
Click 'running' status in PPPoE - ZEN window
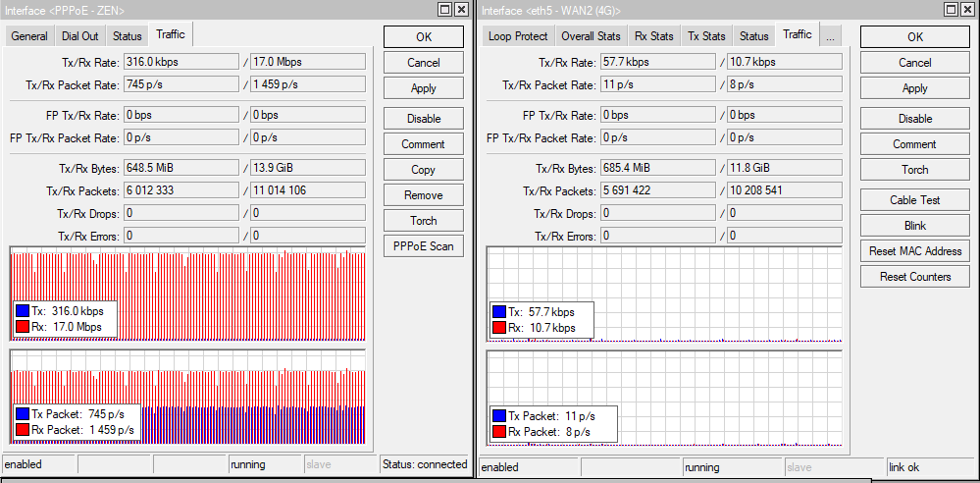(x=266, y=464)
